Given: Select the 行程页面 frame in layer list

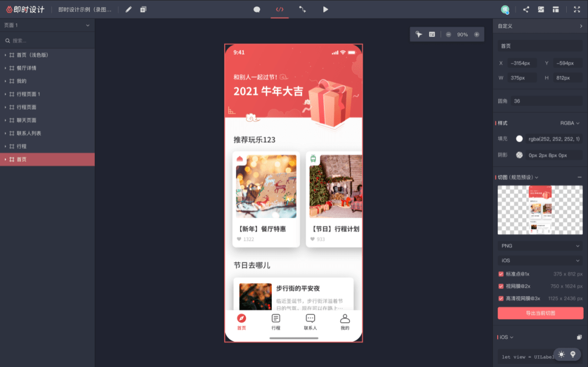Looking at the screenshot, I should 47,107.
